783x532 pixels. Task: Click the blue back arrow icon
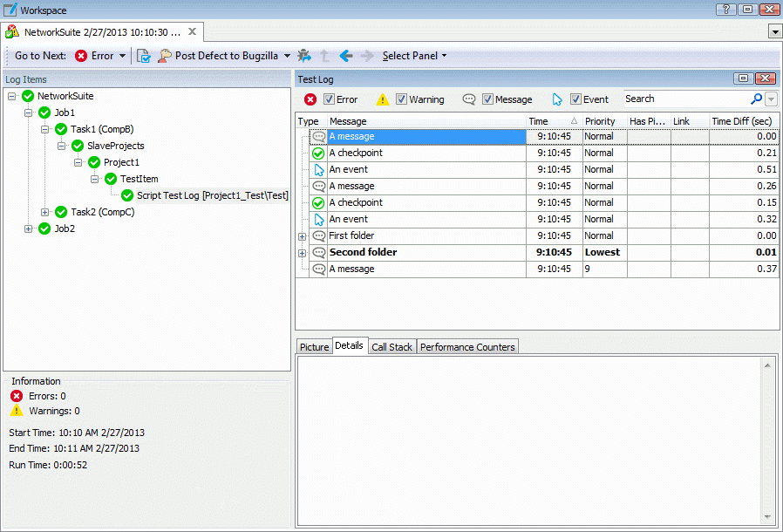(346, 56)
